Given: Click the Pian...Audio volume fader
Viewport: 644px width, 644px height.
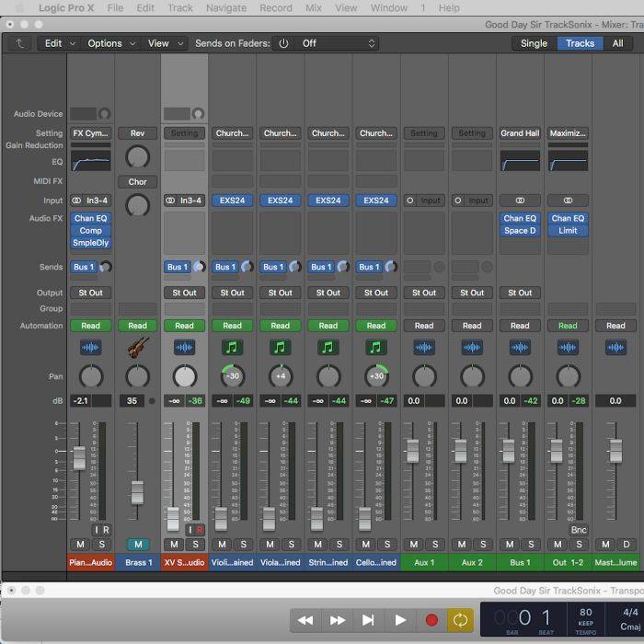Looking at the screenshot, I should click(79, 457).
